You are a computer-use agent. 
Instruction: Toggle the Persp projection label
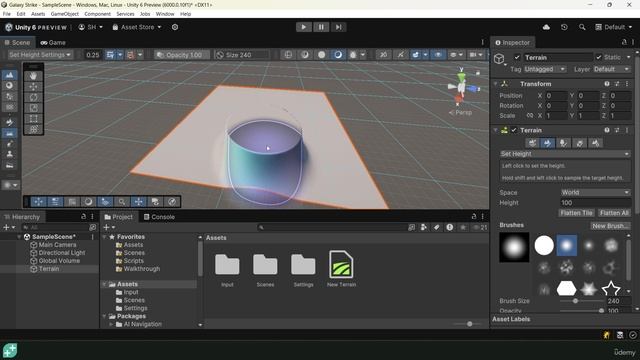(x=460, y=112)
